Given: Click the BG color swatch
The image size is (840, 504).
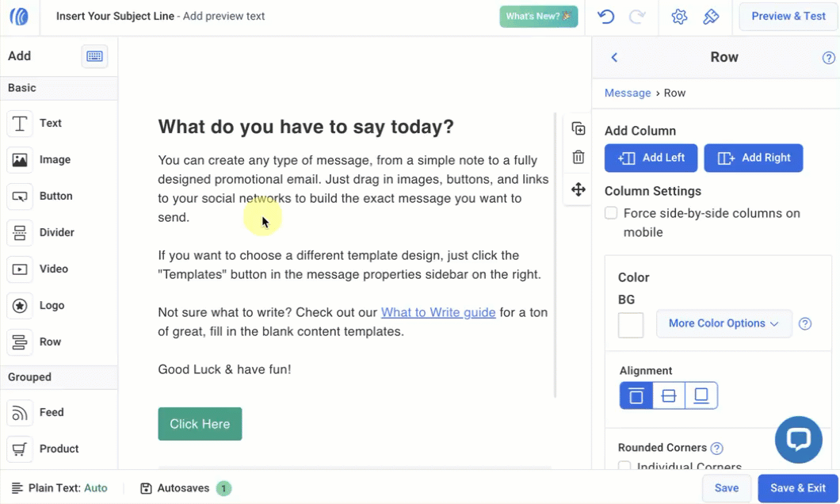Looking at the screenshot, I should 631,325.
